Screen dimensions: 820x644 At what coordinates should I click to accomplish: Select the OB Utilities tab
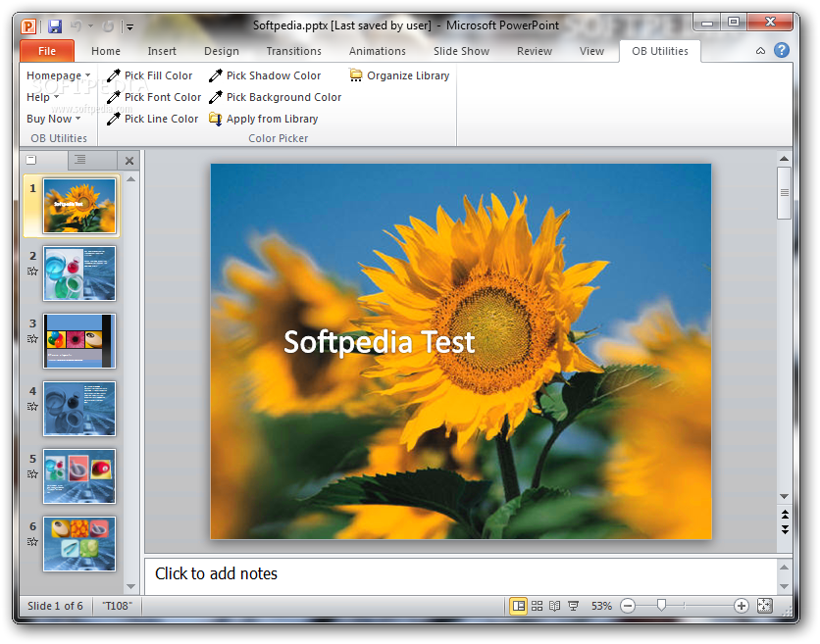click(x=659, y=51)
